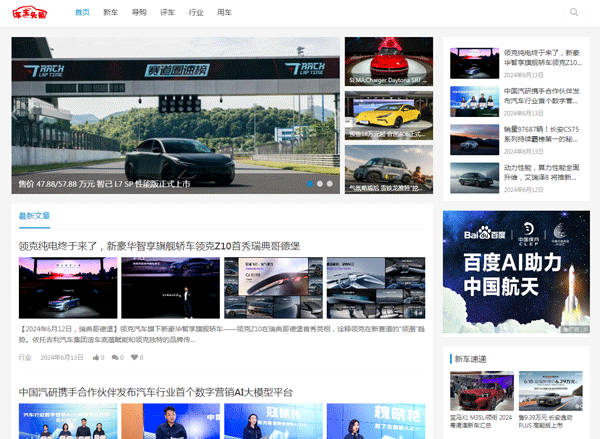This screenshot has height=439, width=600.
Task: Open sidebar link 销量97687辆！长安CS75
Action: click(x=541, y=134)
